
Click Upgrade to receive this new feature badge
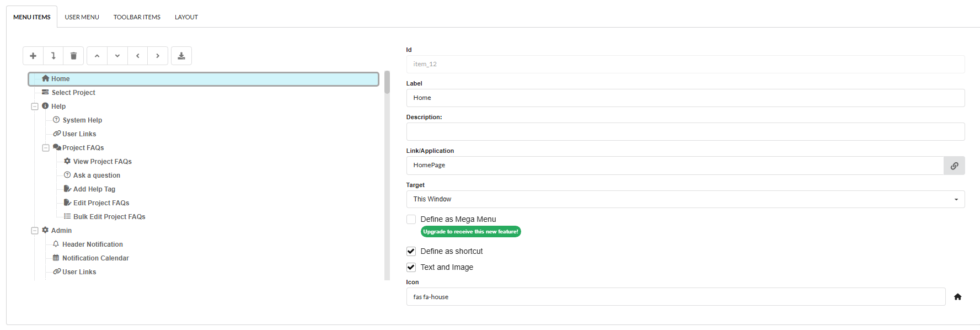click(470, 232)
